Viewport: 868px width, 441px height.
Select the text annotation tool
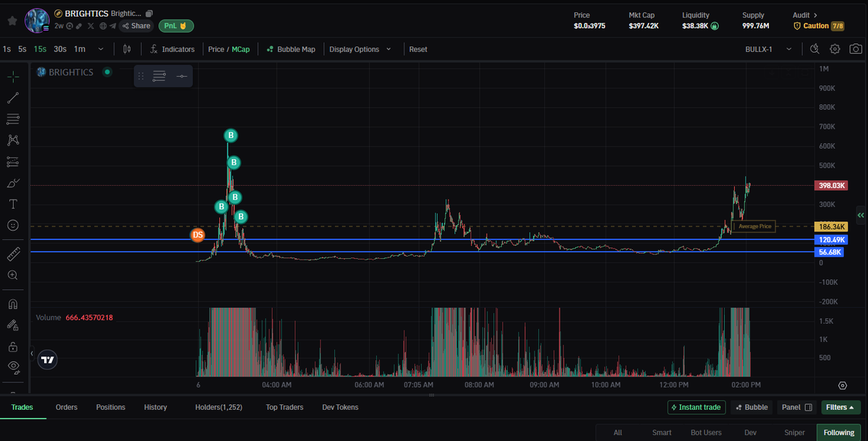coord(13,204)
